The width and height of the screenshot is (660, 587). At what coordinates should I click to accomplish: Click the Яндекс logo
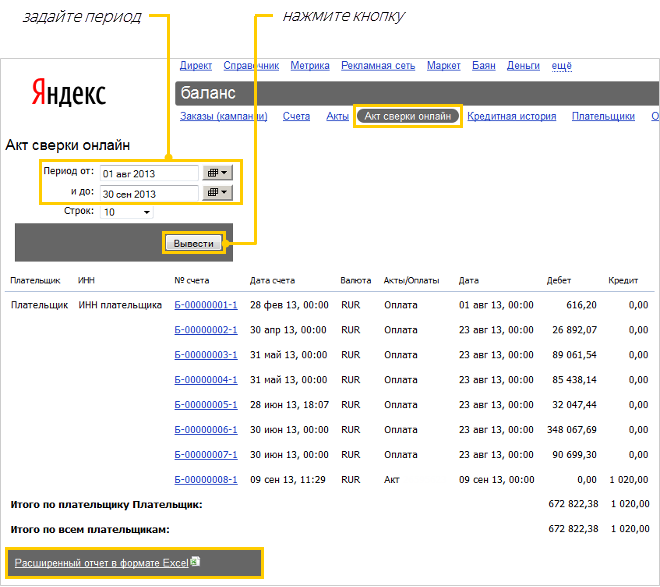(69, 93)
